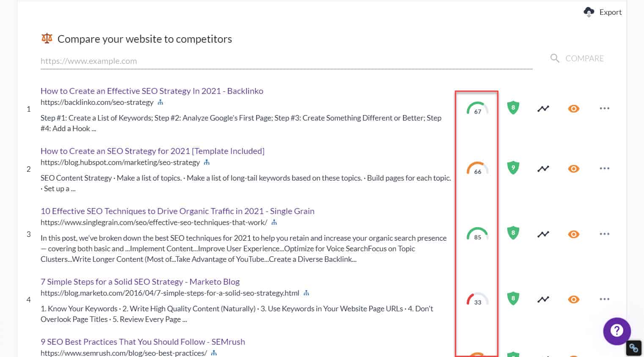This screenshot has width=644, height=357.
Task: Click the sitemap icon next to the Backlinko URL
Action: [160, 102]
